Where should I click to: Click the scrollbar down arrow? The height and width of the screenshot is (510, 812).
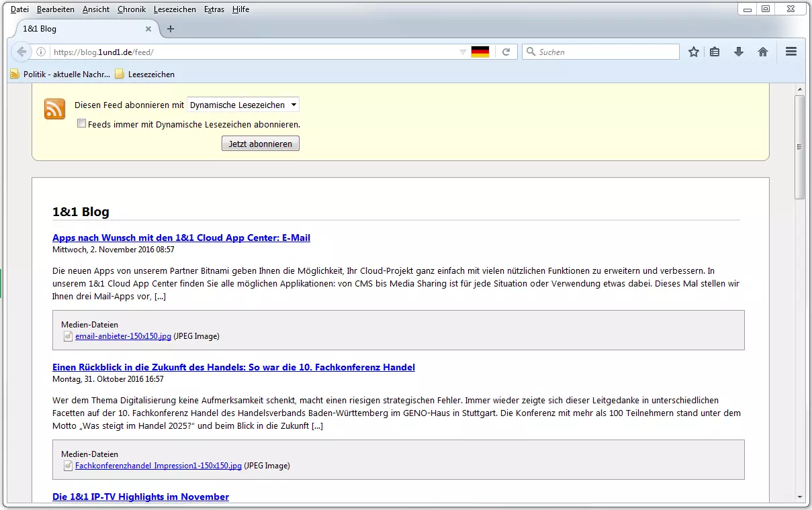(799, 497)
